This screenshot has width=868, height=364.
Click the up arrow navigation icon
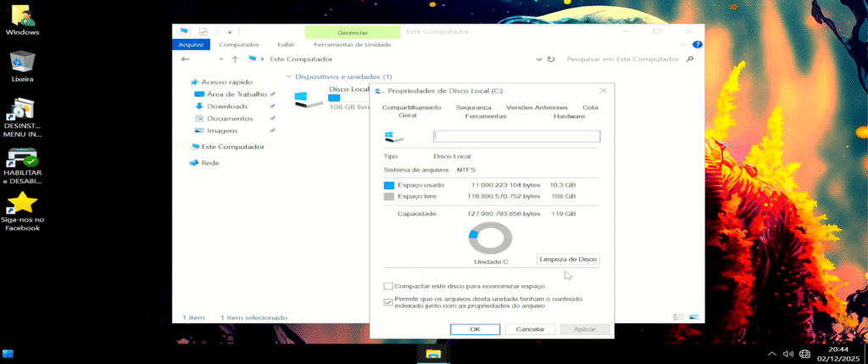(x=235, y=59)
